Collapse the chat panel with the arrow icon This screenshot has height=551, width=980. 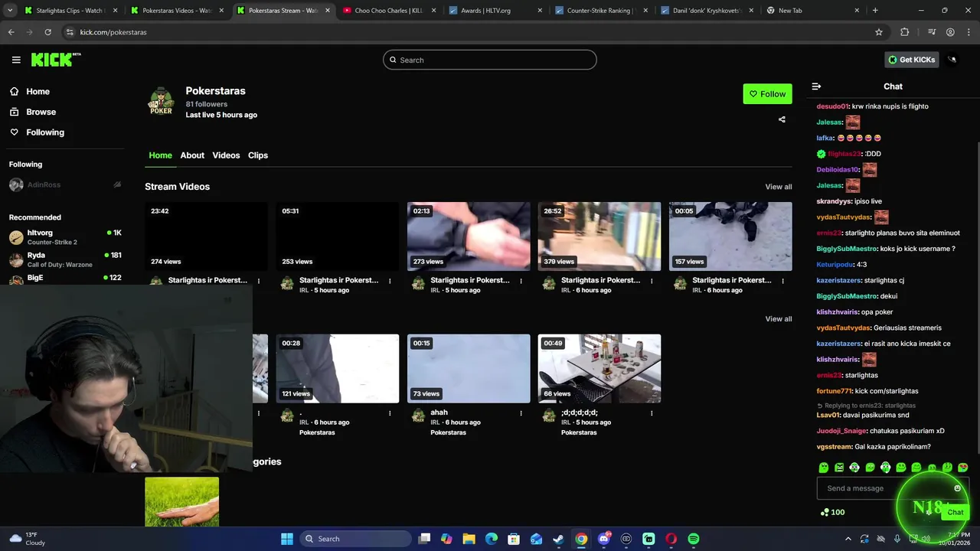pyautogui.click(x=816, y=86)
